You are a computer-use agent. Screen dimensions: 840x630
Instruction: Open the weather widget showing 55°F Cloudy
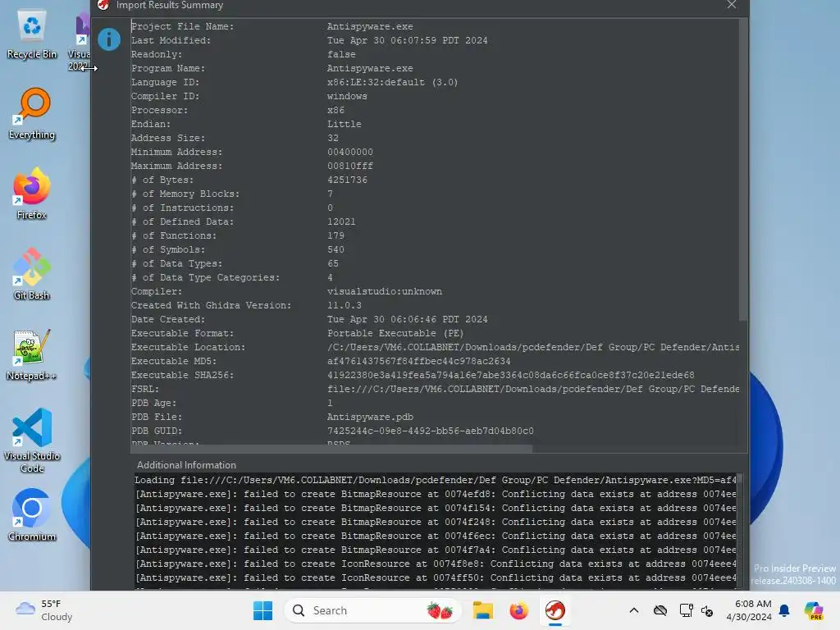tap(44, 610)
